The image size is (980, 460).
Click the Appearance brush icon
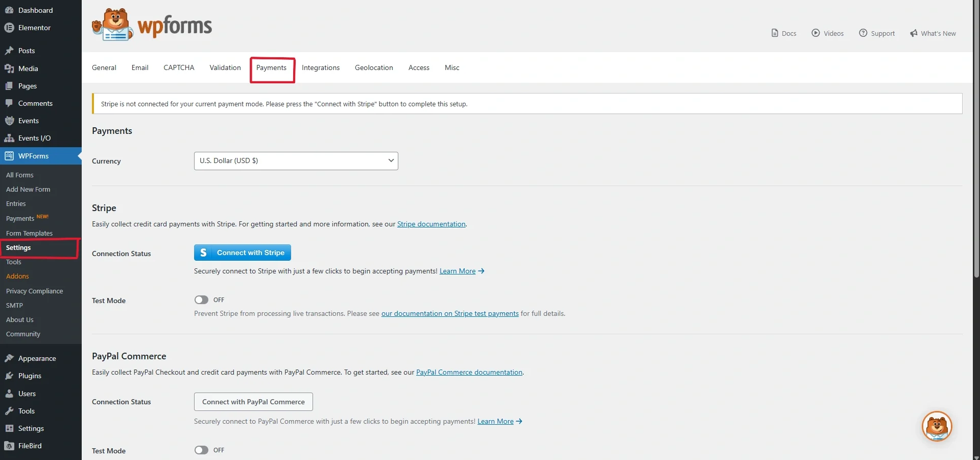coord(9,358)
